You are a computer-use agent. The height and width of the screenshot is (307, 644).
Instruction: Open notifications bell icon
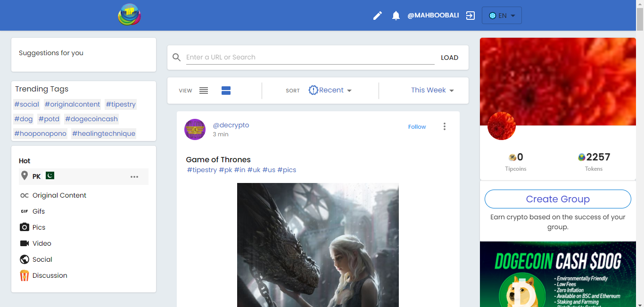click(396, 16)
